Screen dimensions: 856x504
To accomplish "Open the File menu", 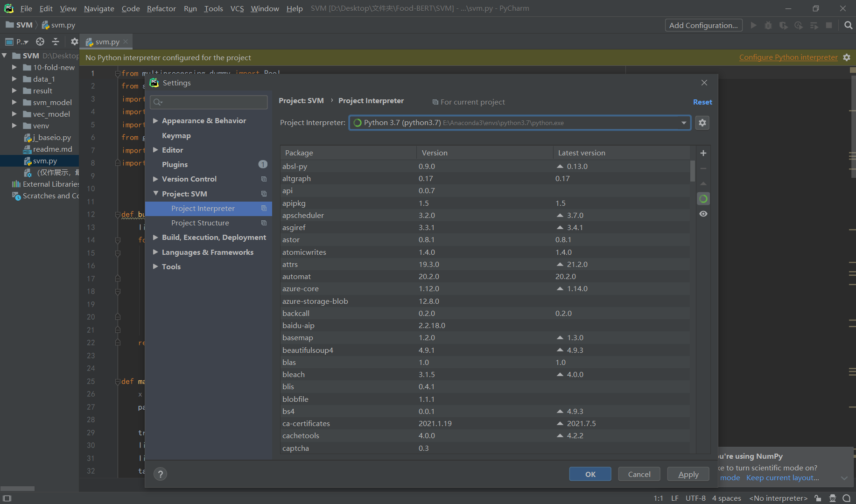I will pyautogui.click(x=26, y=8).
